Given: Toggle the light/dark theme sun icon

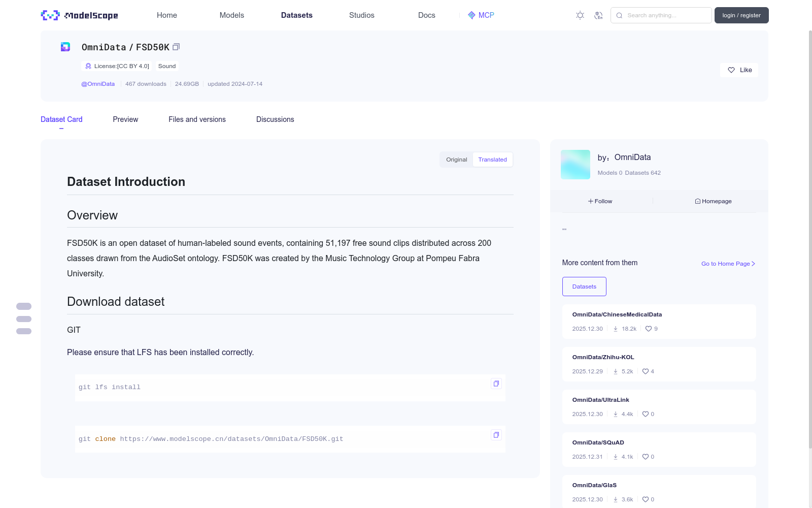Looking at the screenshot, I should 580,15.
